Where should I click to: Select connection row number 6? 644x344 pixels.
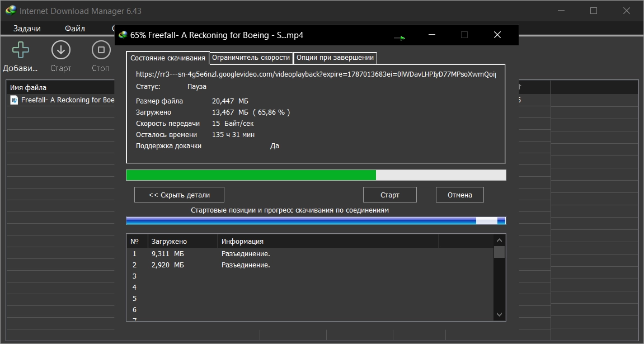(x=310, y=309)
